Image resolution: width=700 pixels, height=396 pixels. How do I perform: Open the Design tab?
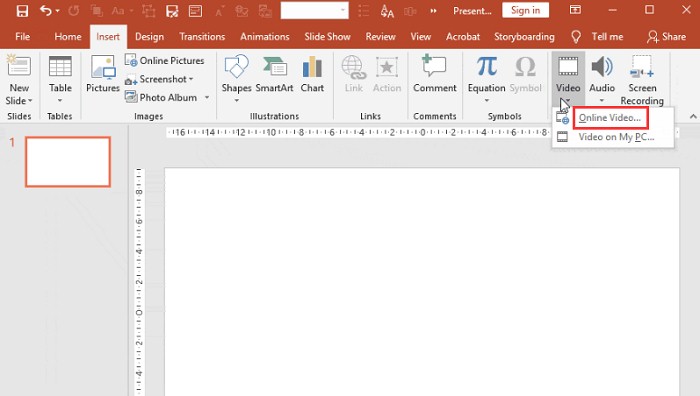coord(150,37)
